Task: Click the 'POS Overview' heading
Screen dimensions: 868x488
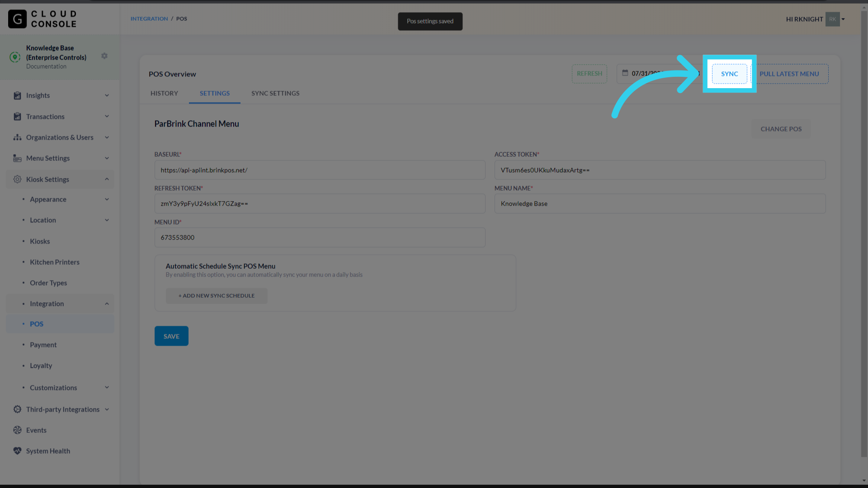Action: [x=172, y=74]
